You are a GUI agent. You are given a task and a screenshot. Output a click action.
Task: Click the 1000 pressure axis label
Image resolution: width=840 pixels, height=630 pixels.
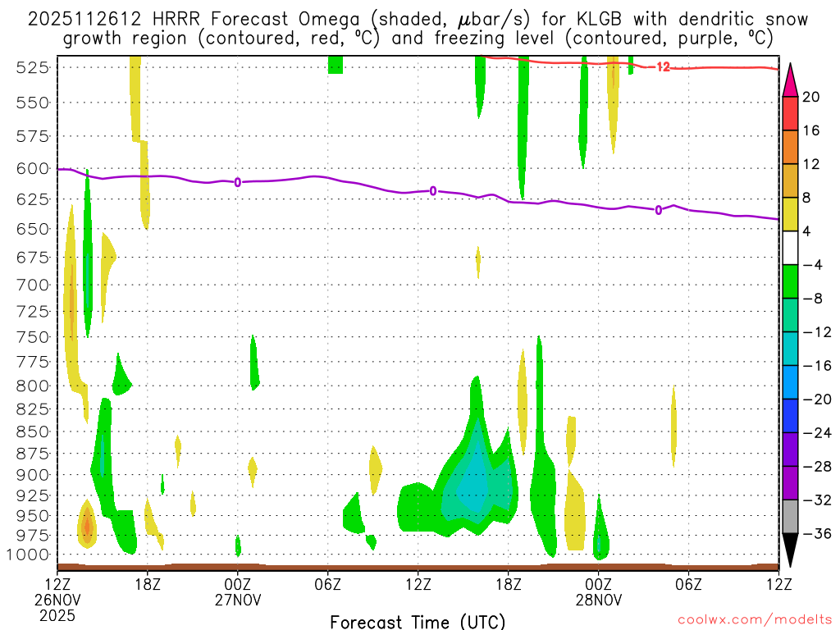[29, 555]
